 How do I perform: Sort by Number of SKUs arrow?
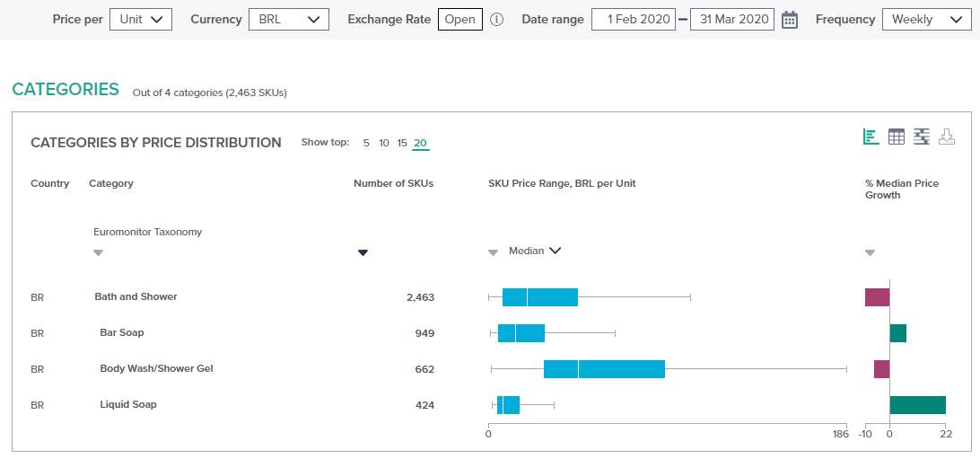click(363, 252)
